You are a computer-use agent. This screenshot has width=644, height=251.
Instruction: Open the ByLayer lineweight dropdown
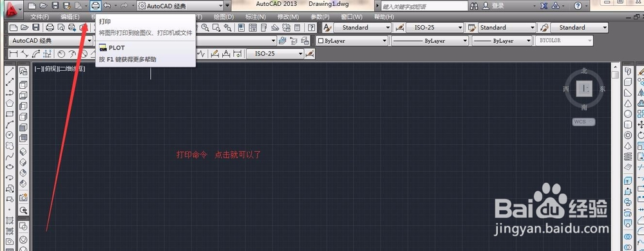pyautogui.click(x=502, y=41)
